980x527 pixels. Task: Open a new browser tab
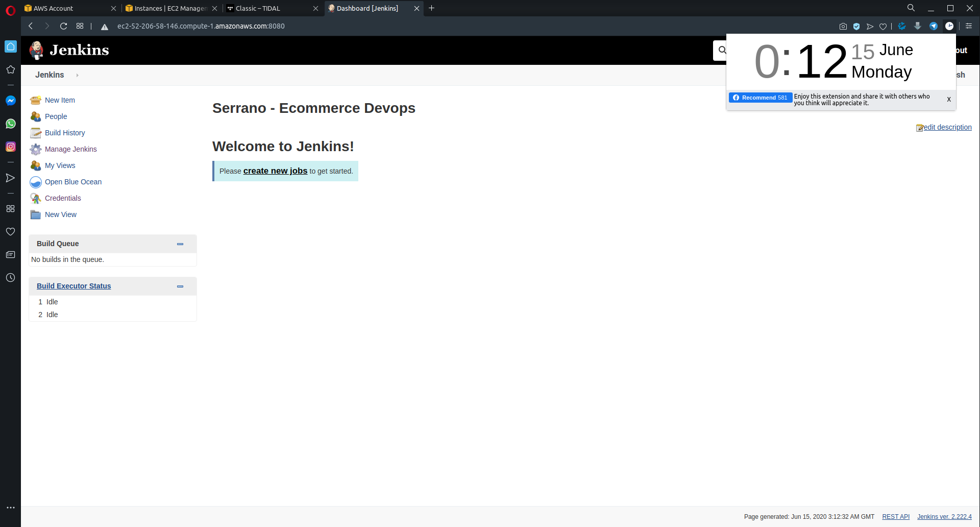(432, 8)
